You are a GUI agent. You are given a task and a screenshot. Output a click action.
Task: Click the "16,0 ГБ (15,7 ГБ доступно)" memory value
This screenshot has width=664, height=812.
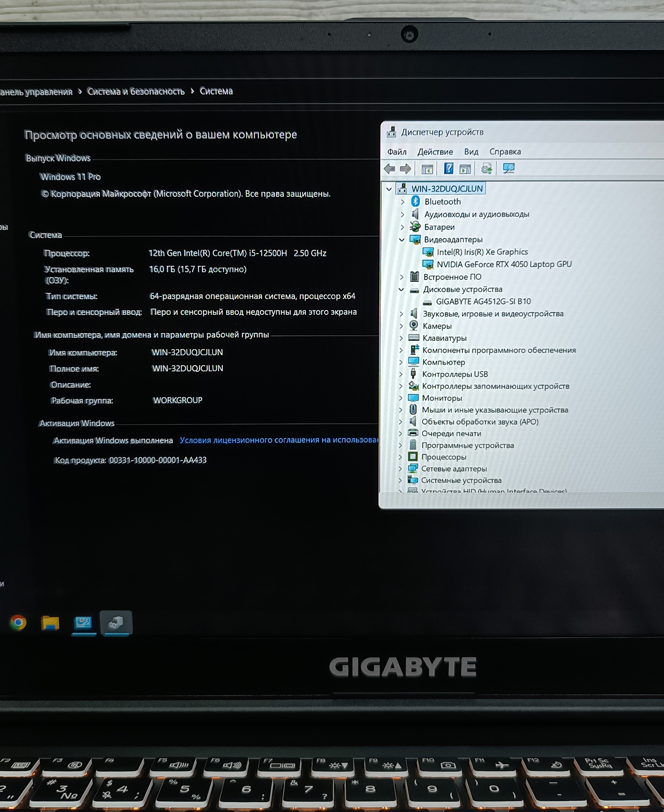click(198, 269)
